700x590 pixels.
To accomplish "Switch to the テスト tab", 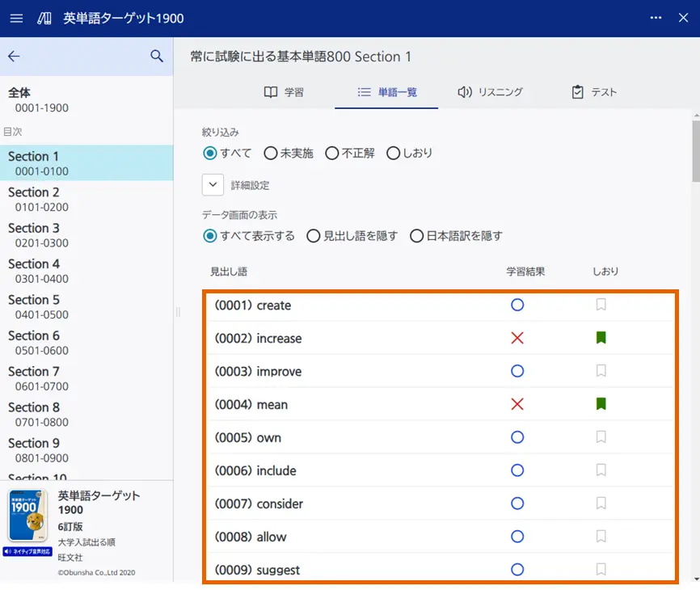I will 594,92.
